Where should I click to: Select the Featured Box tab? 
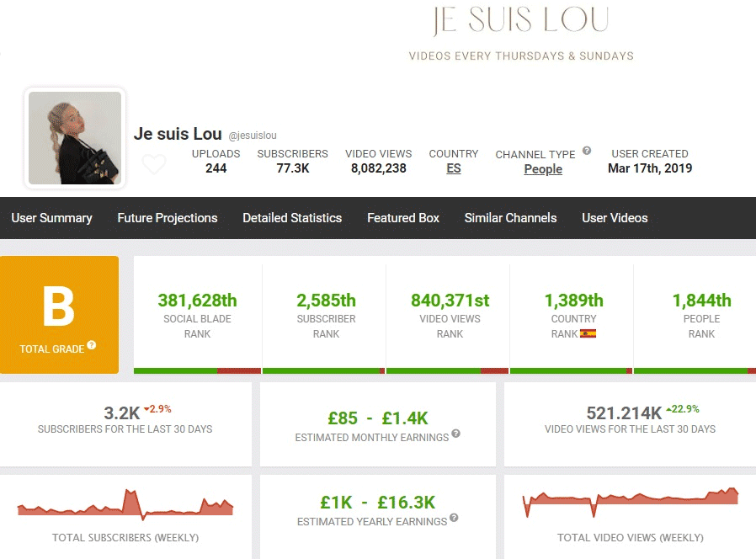point(403,218)
